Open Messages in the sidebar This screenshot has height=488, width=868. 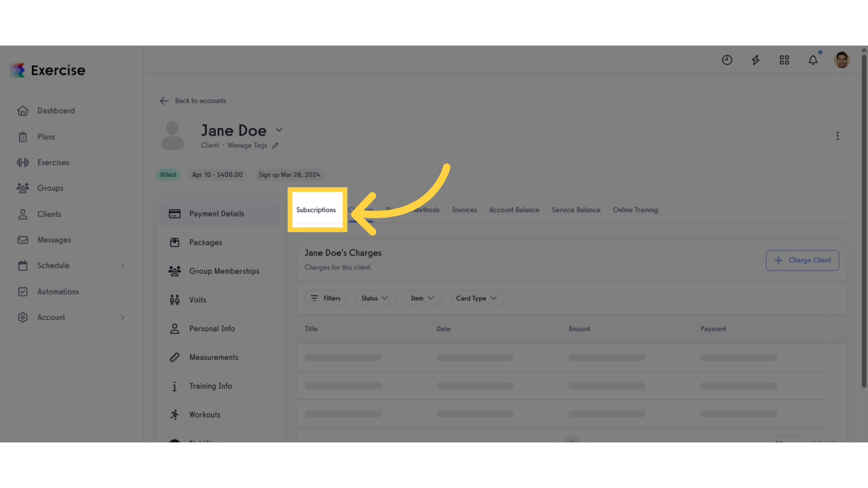tap(54, 240)
